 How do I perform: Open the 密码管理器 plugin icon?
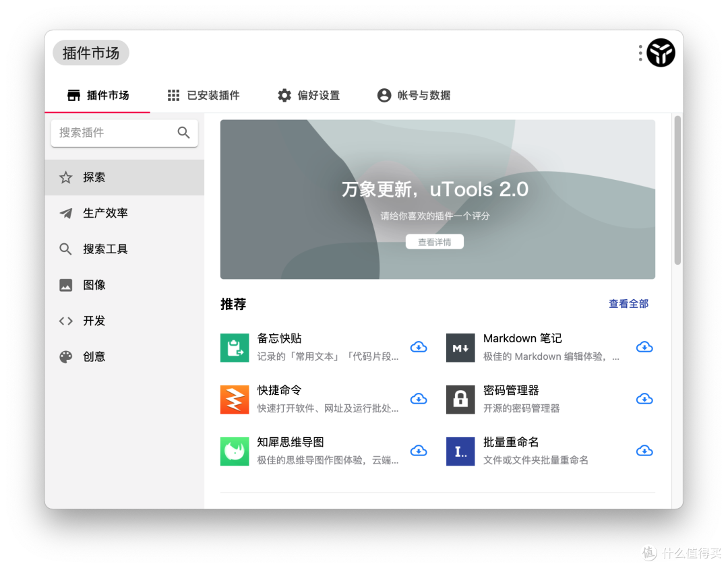click(460, 399)
